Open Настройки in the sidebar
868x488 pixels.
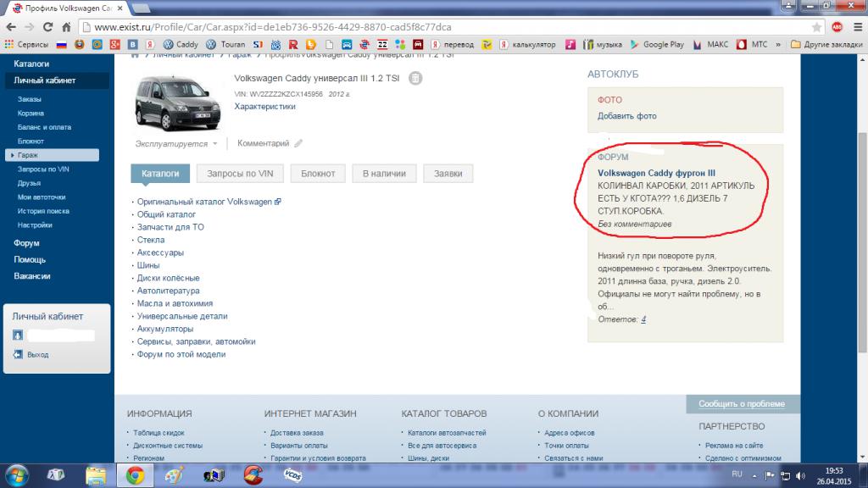click(35, 225)
